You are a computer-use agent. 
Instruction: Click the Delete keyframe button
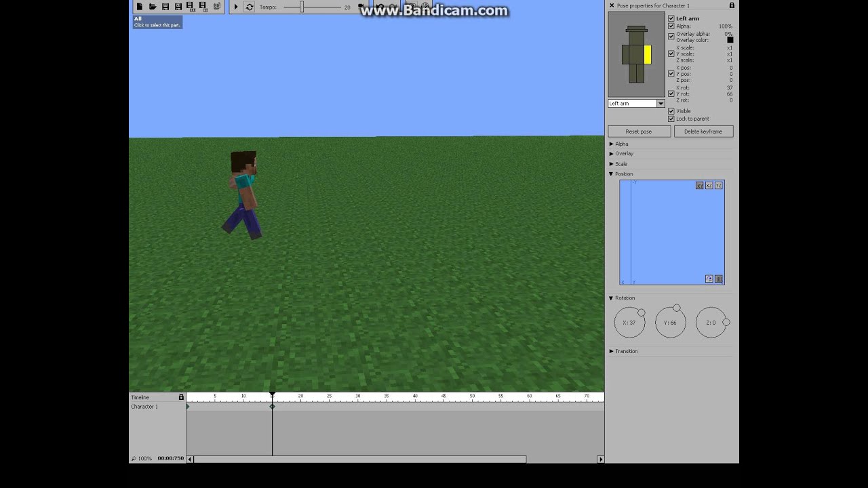click(703, 131)
